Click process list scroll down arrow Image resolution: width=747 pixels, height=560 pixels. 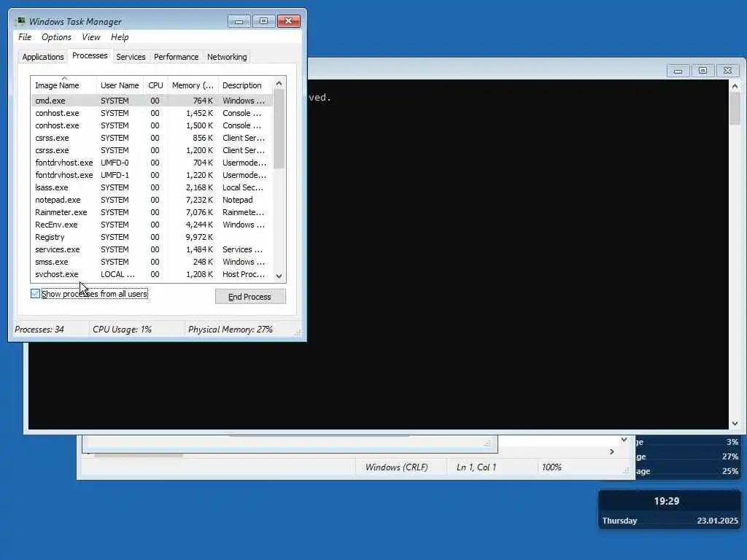click(279, 276)
